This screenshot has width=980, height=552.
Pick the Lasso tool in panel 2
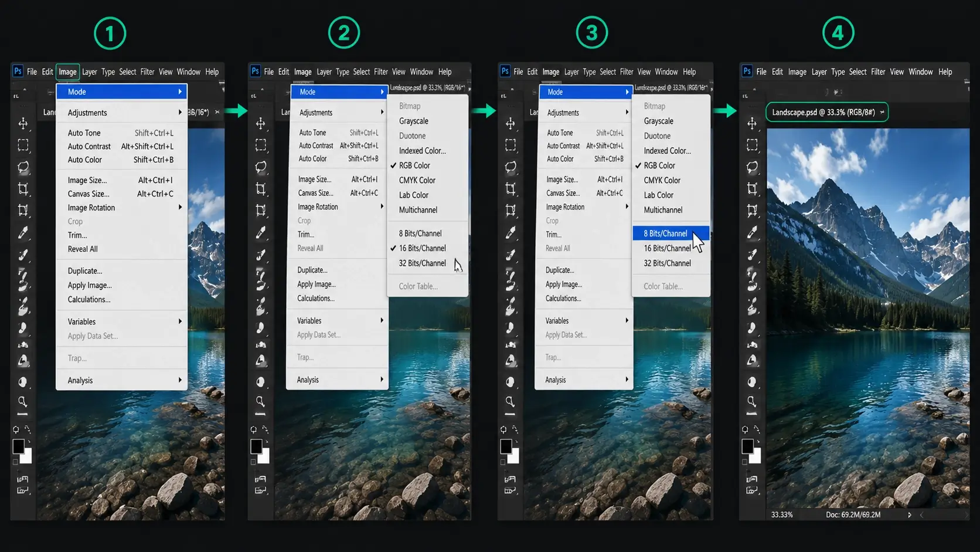tap(260, 167)
